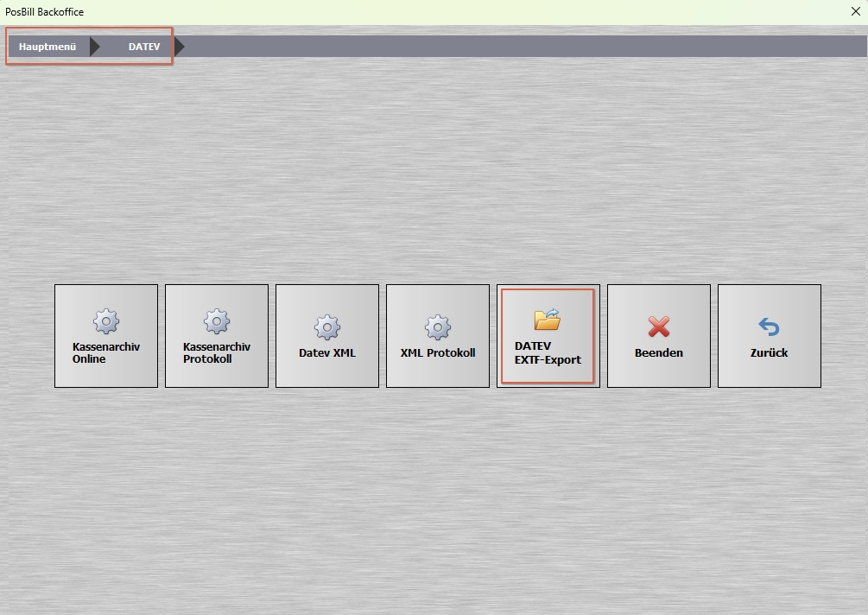Launch Datev XML via its text label
This screenshot has height=615, width=868.
[x=327, y=353]
